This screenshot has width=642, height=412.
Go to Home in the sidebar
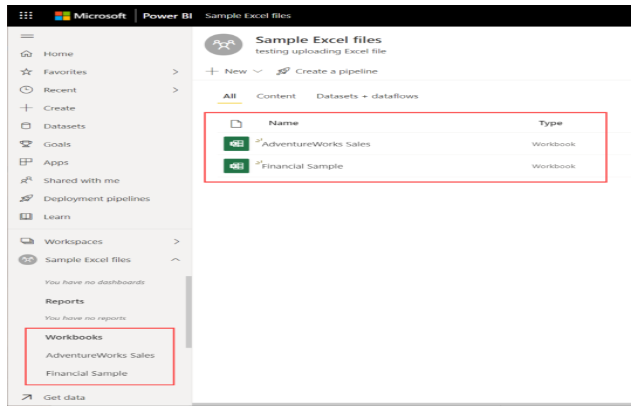(59, 54)
